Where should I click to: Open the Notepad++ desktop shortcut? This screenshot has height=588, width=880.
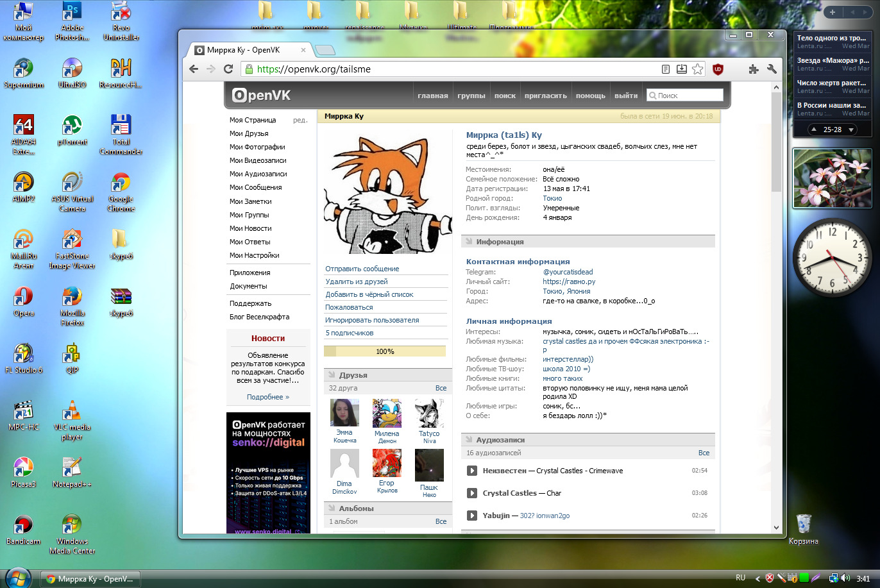(x=72, y=472)
